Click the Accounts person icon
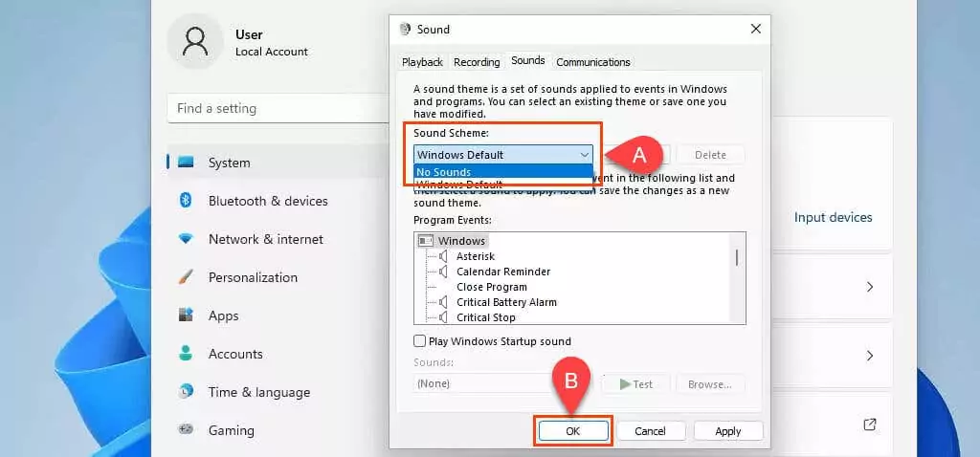This screenshot has height=457, width=980. point(186,354)
